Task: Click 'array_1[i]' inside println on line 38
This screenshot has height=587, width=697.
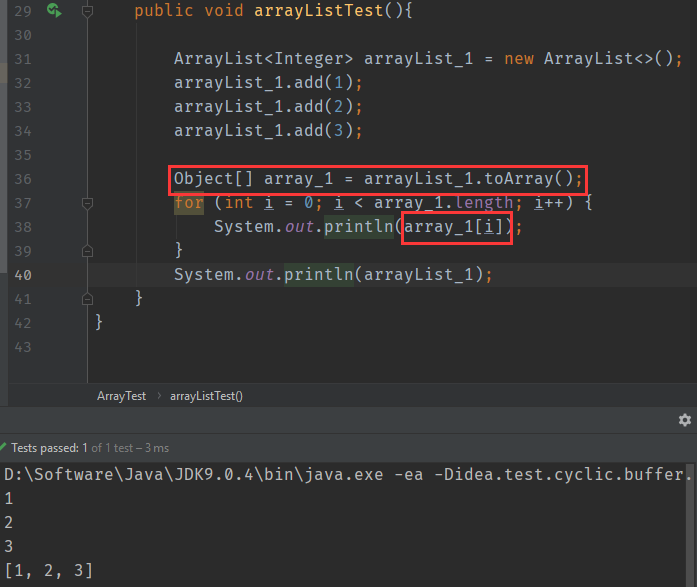Action: (453, 227)
